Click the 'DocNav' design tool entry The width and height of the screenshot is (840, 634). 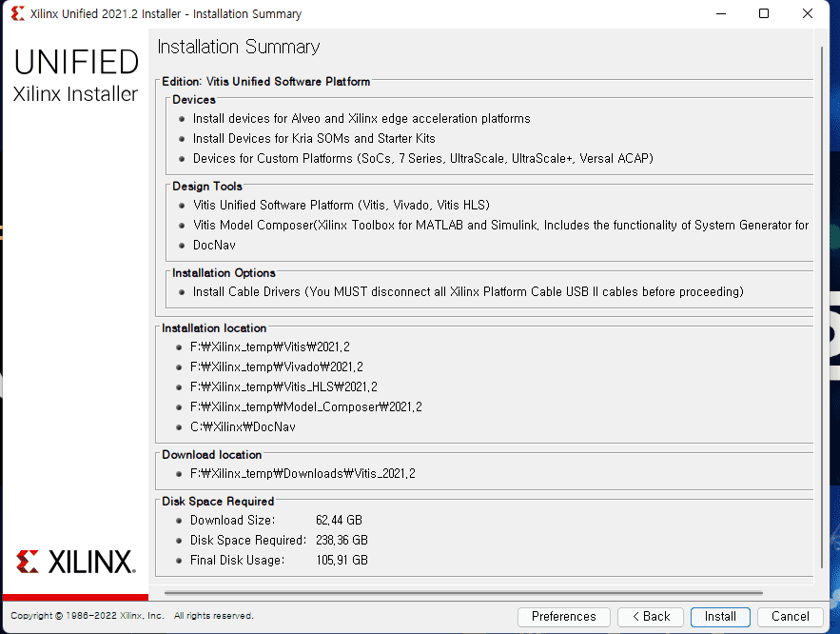tap(214, 246)
